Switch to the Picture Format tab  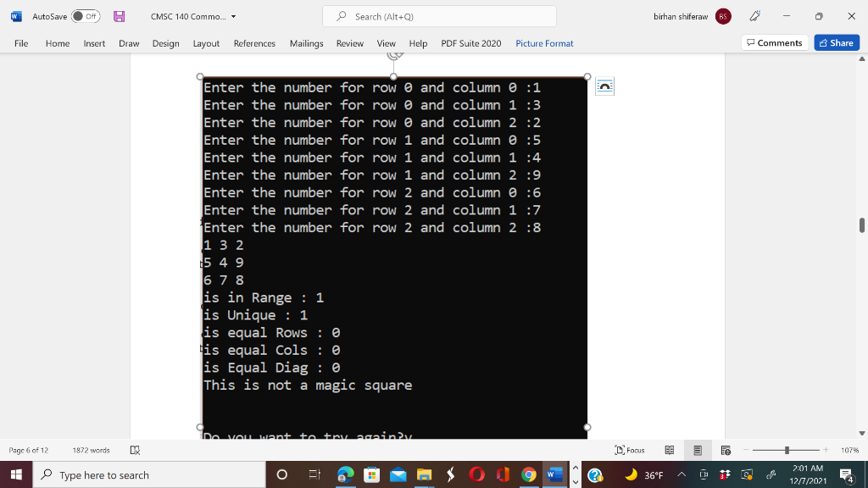click(544, 43)
